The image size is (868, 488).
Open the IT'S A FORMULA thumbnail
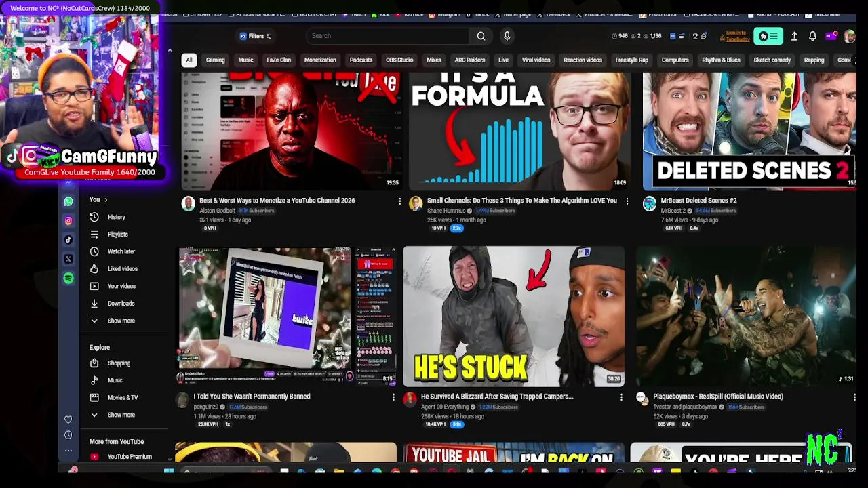coord(519,132)
